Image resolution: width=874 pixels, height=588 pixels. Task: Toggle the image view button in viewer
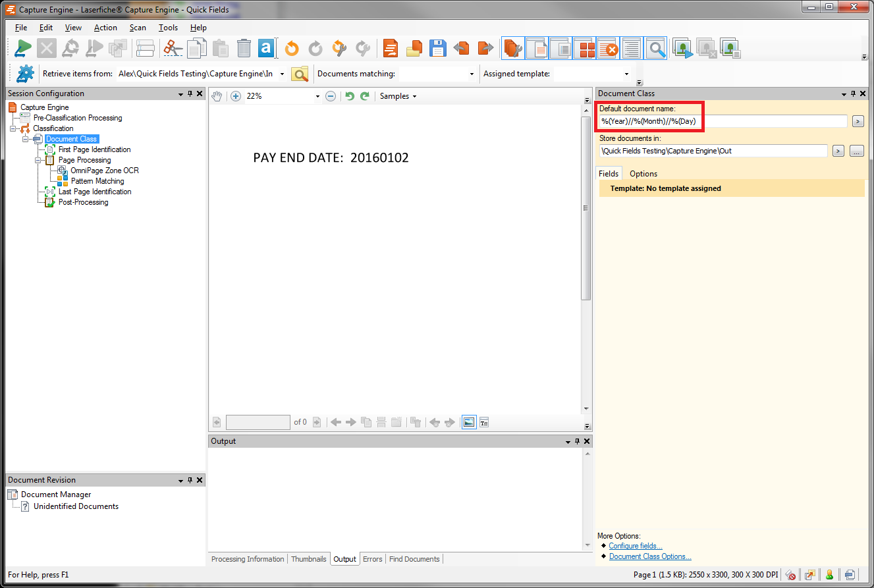coord(469,422)
